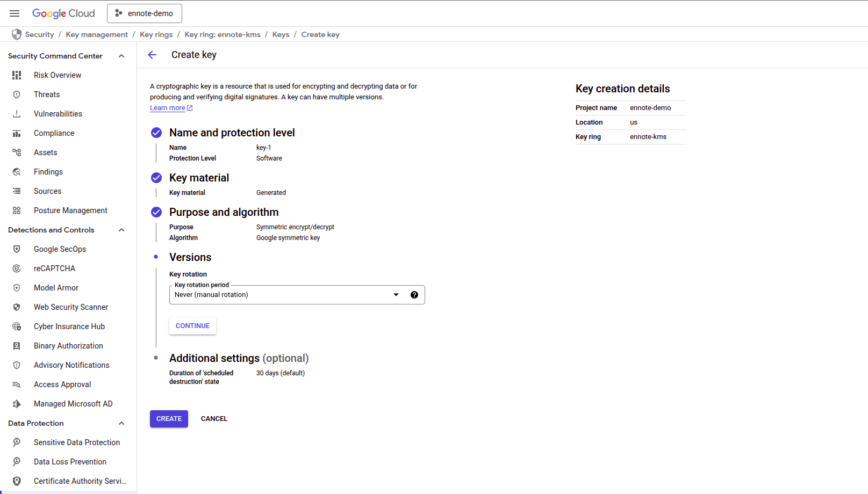This screenshot has width=868, height=494.
Task: Click the help icon for key rotation period
Action: [414, 295]
